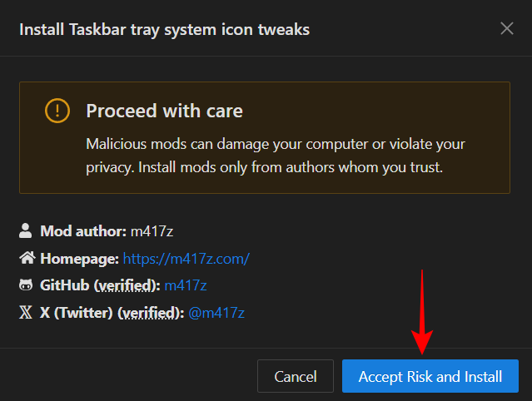Click the X (Twitter) logo icon
Image resolution: width=532 pixels, height=401 pixels.
pyautogui.click(x=25, y=313)
